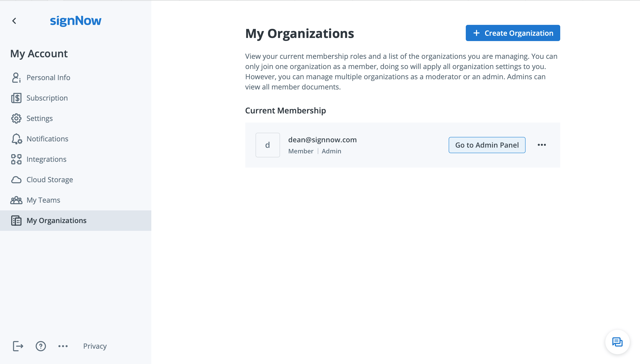Select the My Teams icon in sidebar
The height and width of the screenshot is (364, 640).
click(16, 200)
